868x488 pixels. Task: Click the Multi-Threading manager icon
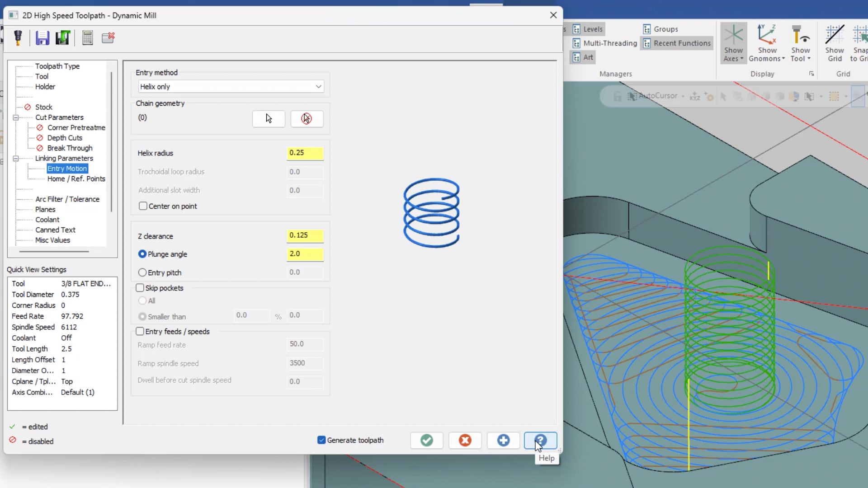tap(576, 43)
